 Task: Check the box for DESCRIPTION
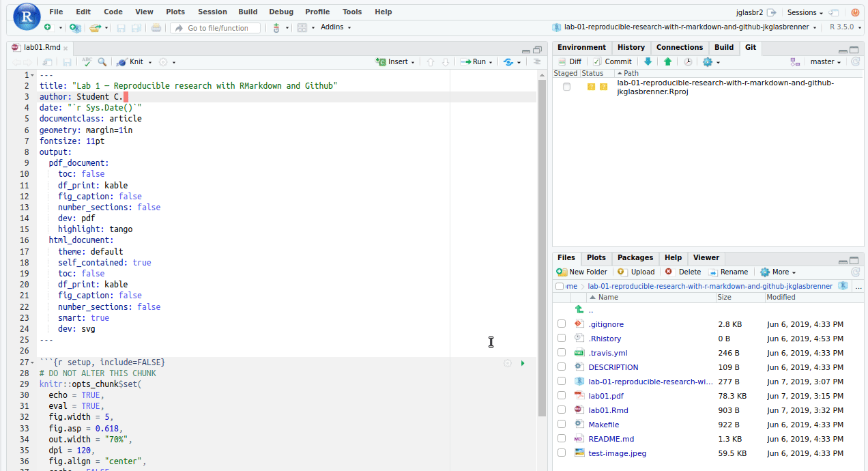coord(562,367)
